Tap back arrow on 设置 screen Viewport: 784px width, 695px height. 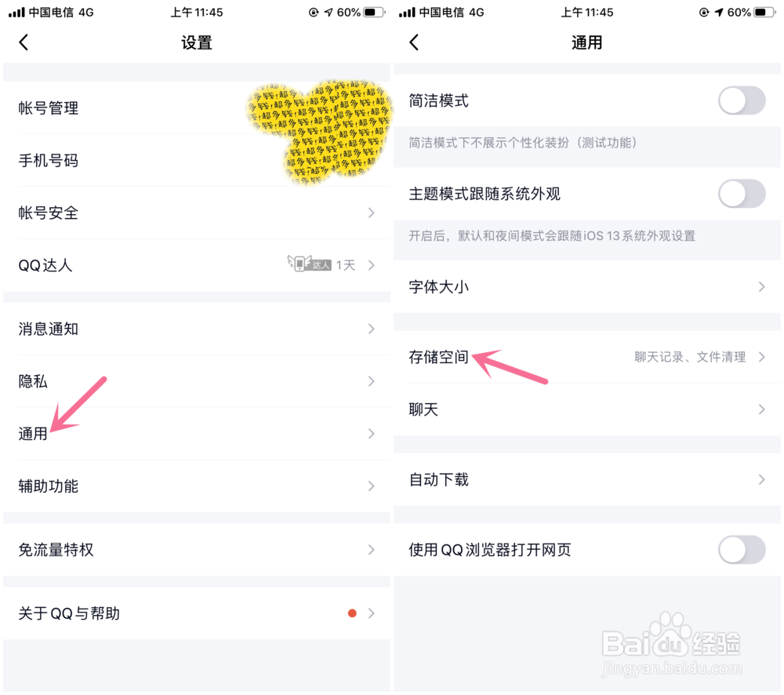pyautogui.click(x=24, y=42)
